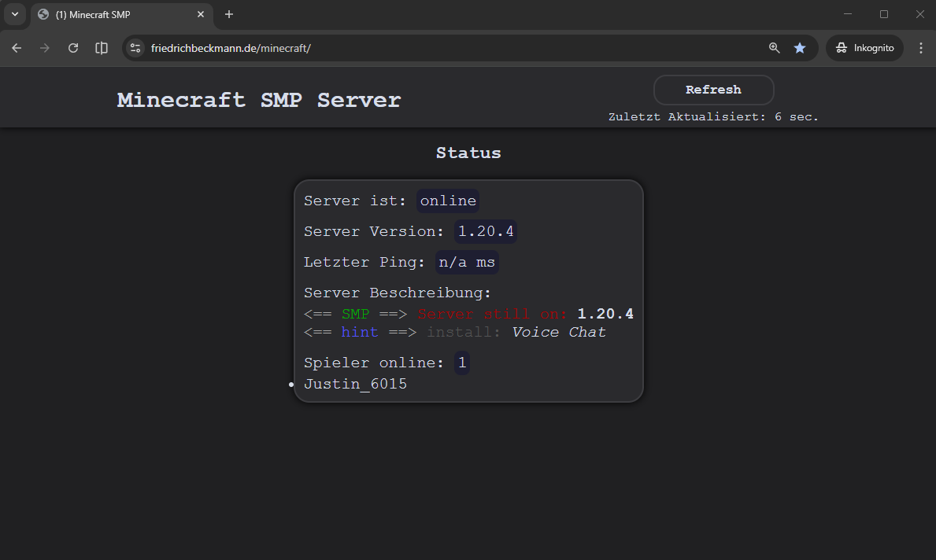Open the Inkognito profile button
The width and height of the screenshot is (936, 560).
tap(864, 48)
